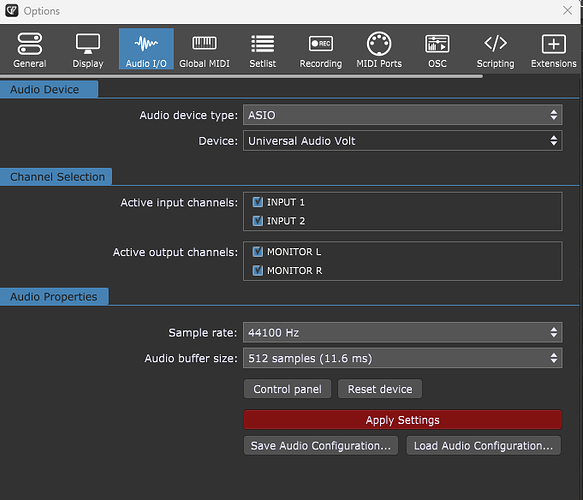Click the 'Sample rate:' label

pyautogui.click(x=203, y=332)
